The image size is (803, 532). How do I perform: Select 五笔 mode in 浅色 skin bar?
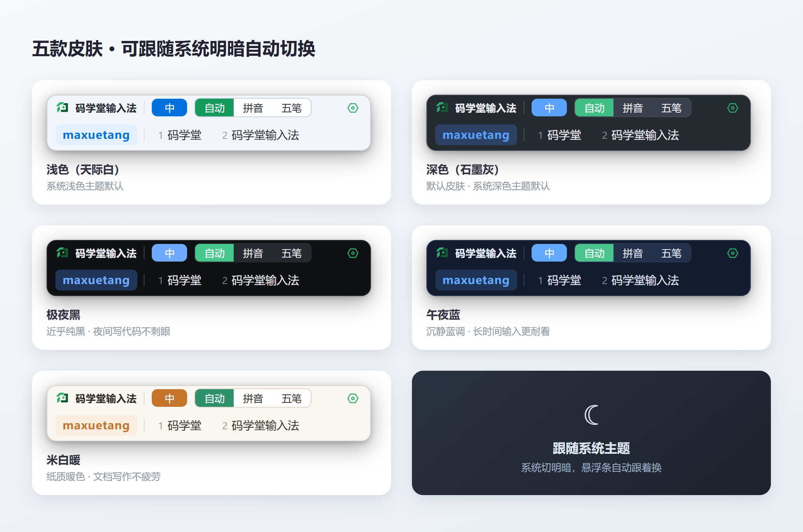tap(291, 108)
